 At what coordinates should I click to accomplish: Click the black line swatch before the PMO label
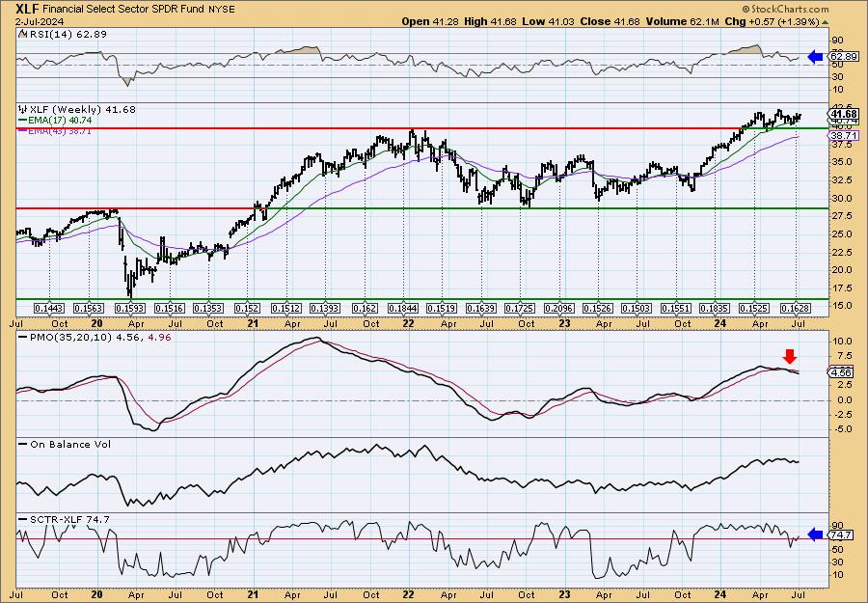[23, 337]
